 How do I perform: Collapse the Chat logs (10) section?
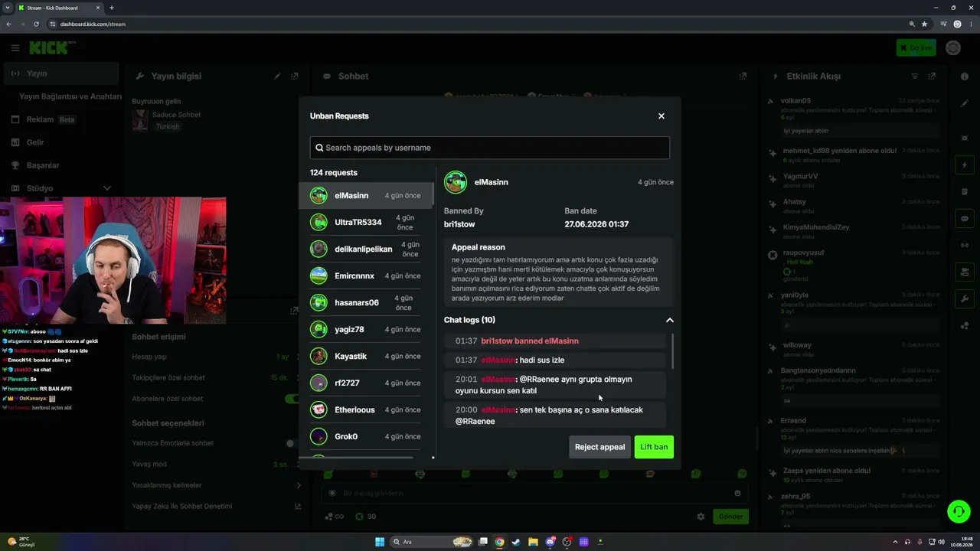pyautogui.click(x=669, y=320)
